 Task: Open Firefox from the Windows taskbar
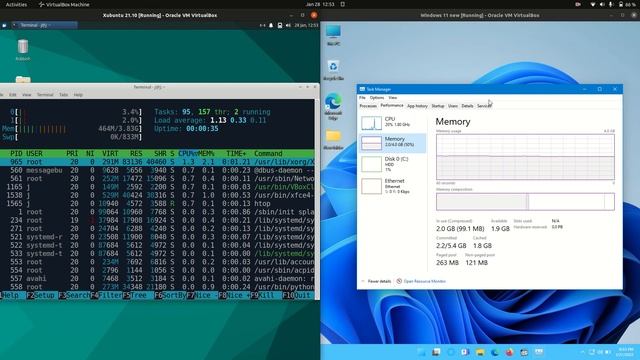[x=509, y=352]
